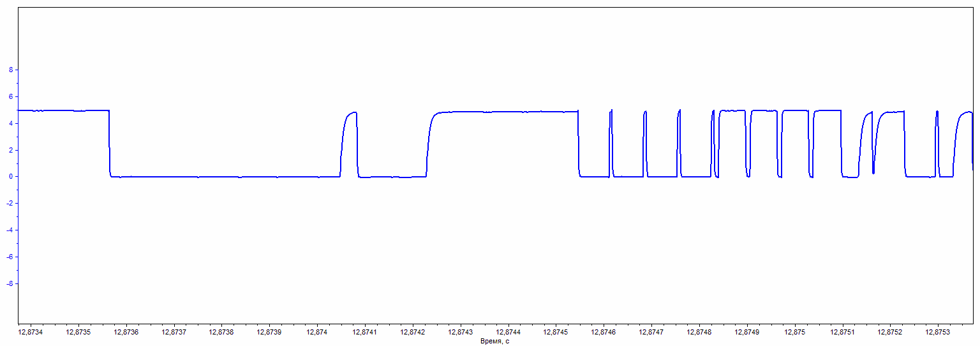Click the voltage axis label 2
Viewport: 980px width, 346px height.
click(x=11, y=150)
